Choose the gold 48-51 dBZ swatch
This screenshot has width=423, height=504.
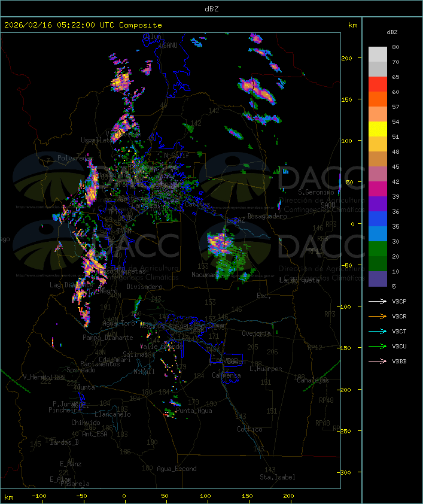[378, 144]
